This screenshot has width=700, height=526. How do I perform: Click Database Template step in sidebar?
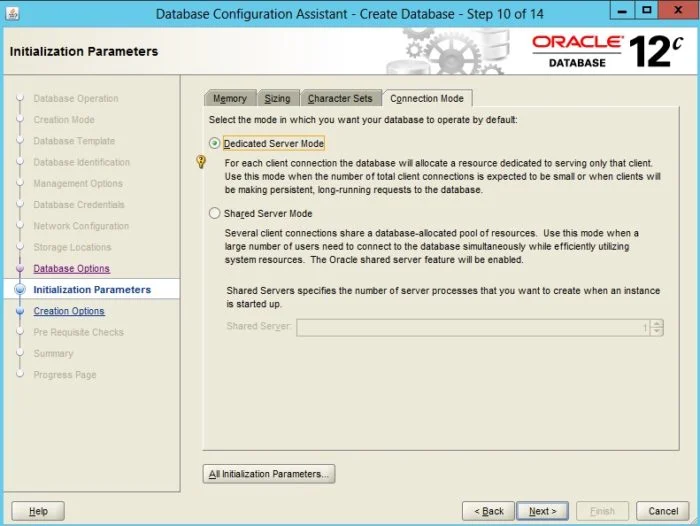pos(74,141)
